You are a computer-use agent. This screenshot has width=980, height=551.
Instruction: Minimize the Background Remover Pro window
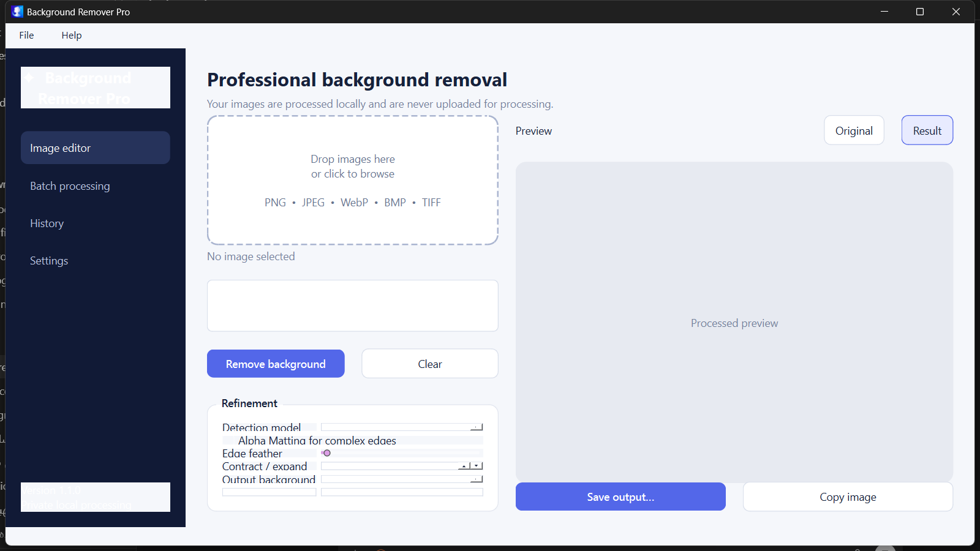click(x=884, y=12)
